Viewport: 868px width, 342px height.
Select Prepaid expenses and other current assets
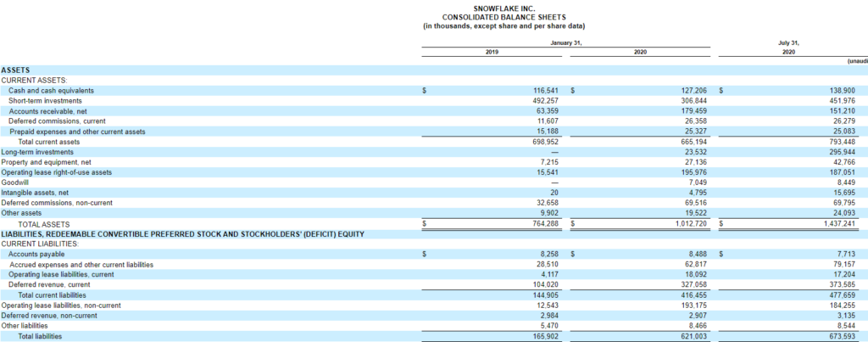tap(77, 132)
